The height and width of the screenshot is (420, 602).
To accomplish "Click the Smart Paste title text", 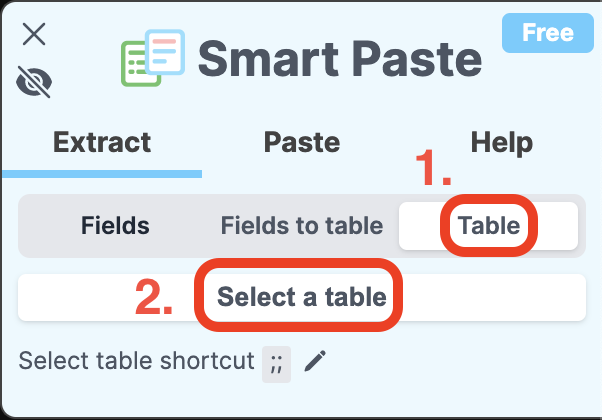I will (340, 59).
